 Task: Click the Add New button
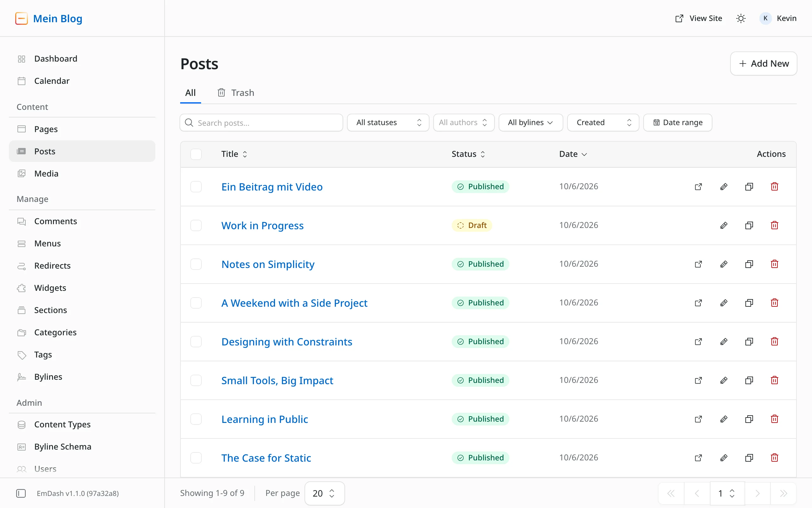click(x=763, y=63)
